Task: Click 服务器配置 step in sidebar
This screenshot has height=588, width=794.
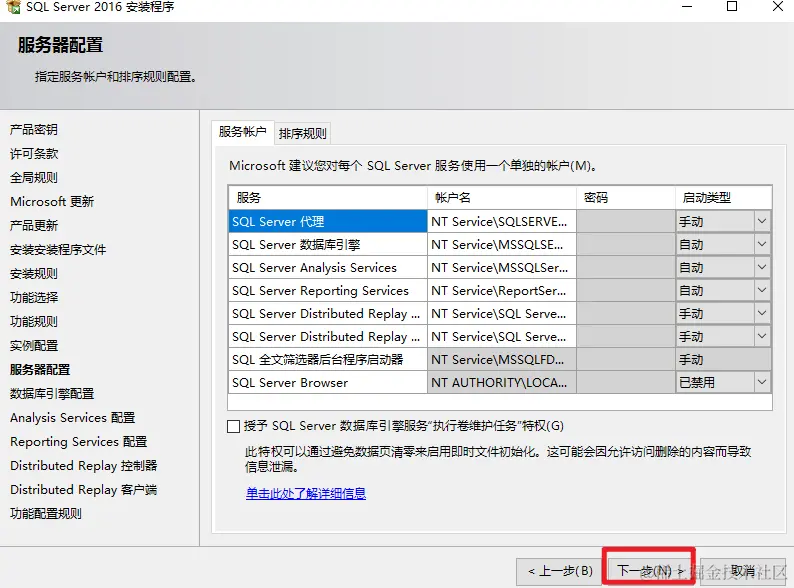Action: tap(40, 370)
